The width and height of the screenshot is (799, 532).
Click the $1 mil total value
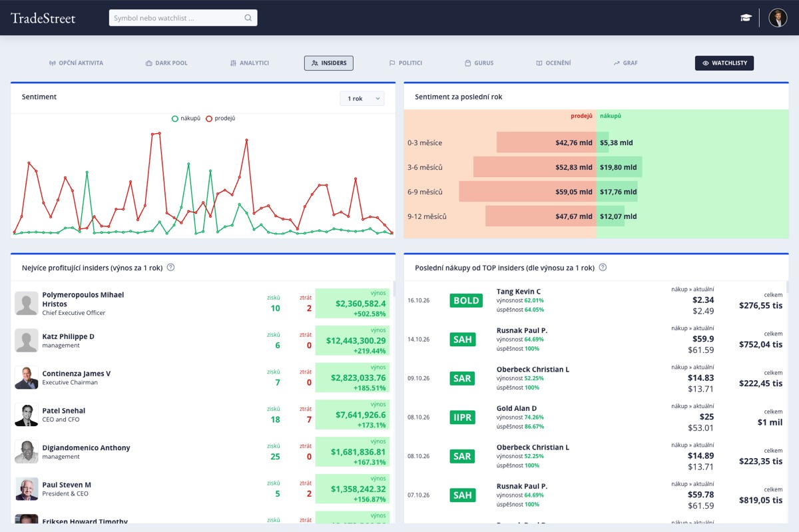(770, 422)
